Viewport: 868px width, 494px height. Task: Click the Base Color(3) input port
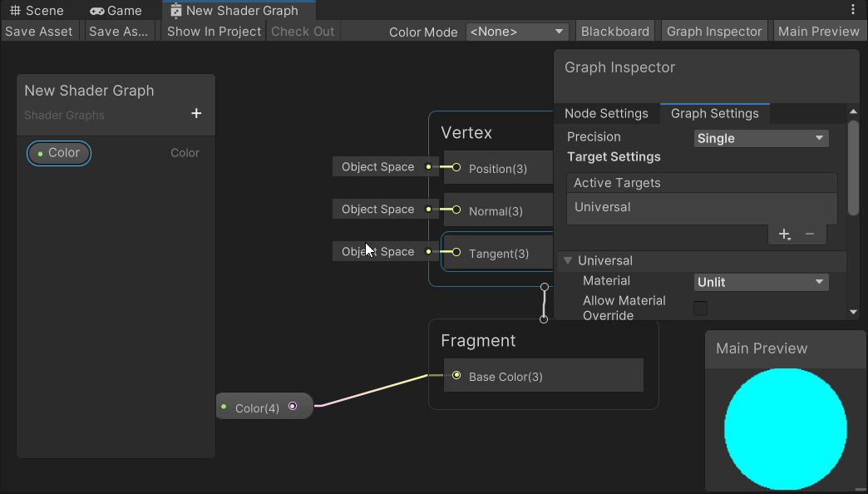coord(456,375)
